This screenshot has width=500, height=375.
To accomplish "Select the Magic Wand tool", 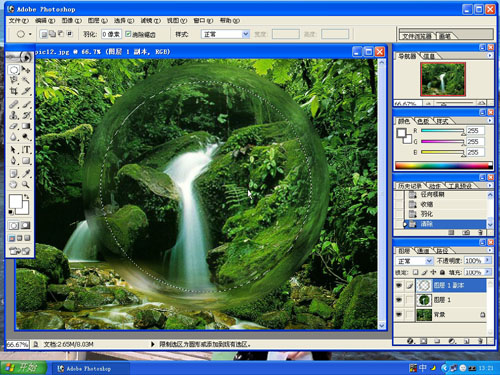I will point(26,80).
